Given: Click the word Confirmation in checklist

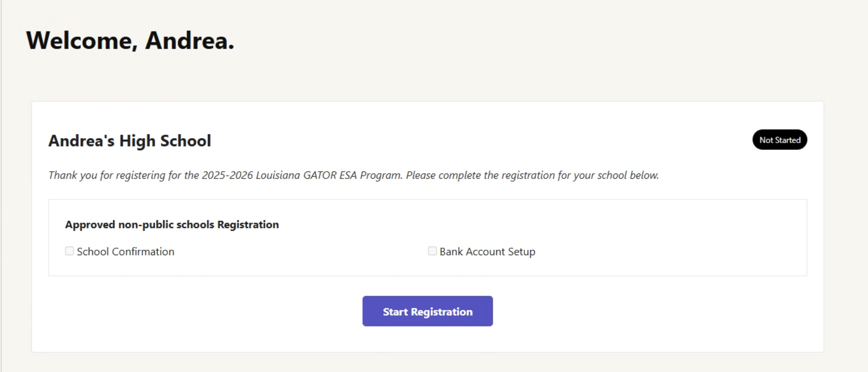Looking at the screenshot, I should (x=143, y=252).
